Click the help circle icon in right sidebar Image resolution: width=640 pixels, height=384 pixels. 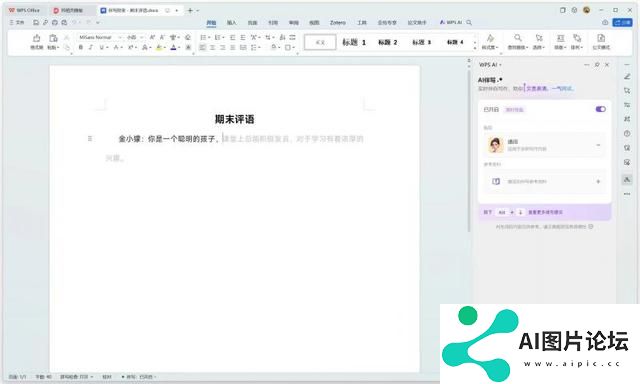click(627, 133)
